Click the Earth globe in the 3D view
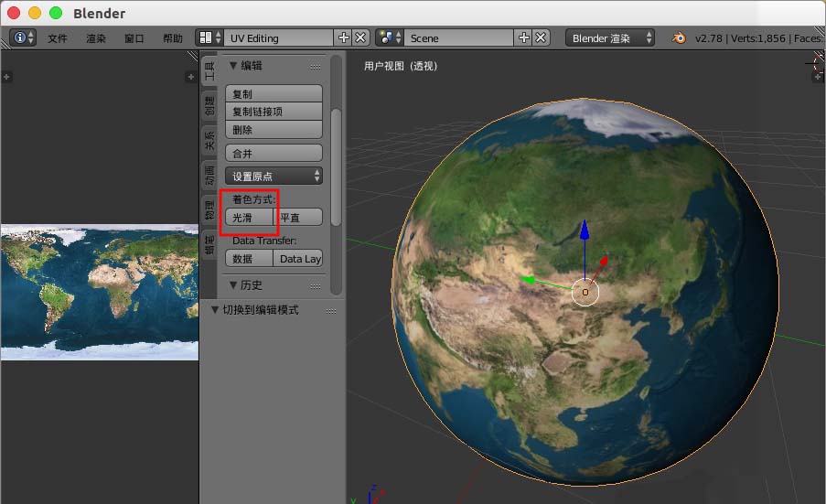This screenshot has height=504, width=826. pos(585,291)
